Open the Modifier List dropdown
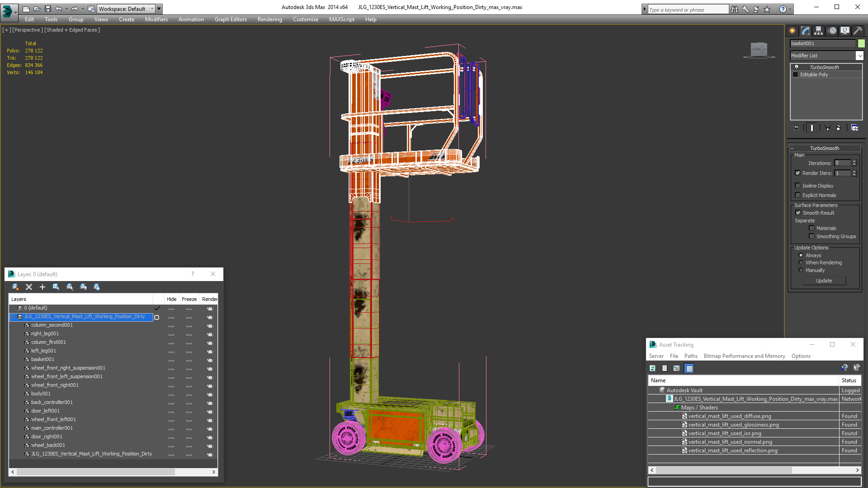Screen dimensions: 868x488 859,56
